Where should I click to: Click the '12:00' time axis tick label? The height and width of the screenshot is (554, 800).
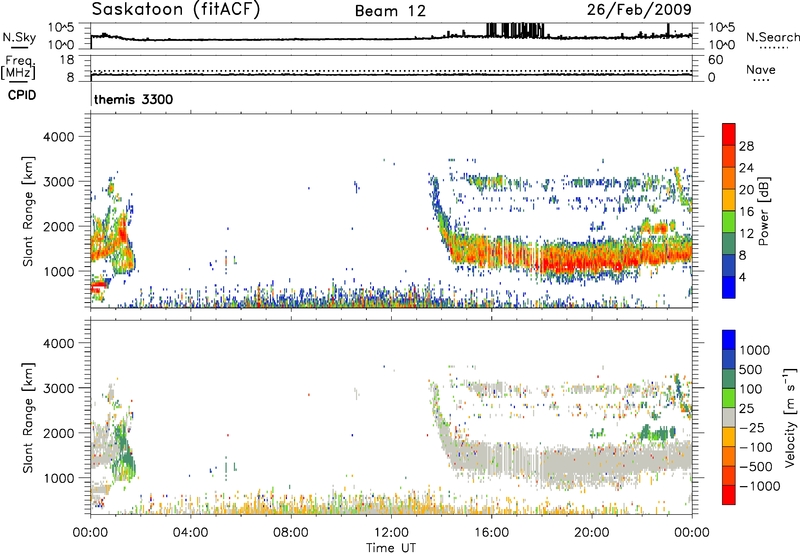tap(391, 533)
